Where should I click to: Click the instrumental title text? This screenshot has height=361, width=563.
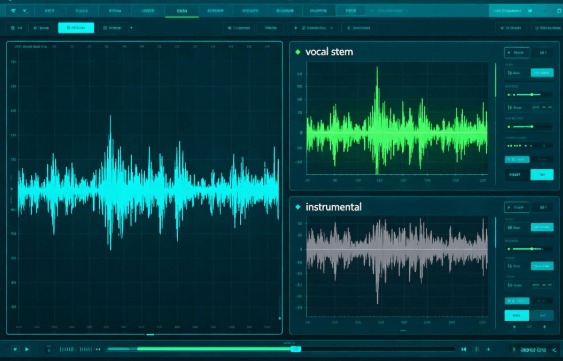[334, 207]
